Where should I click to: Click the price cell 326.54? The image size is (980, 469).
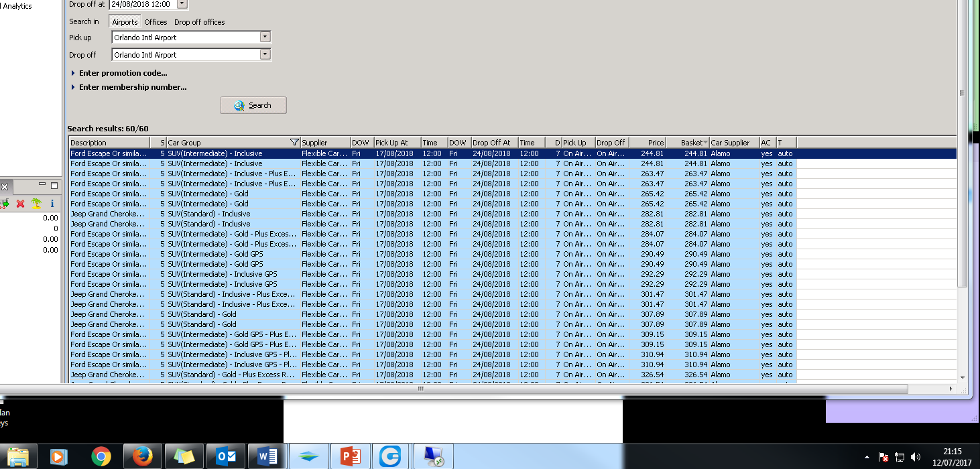point(648,375)
